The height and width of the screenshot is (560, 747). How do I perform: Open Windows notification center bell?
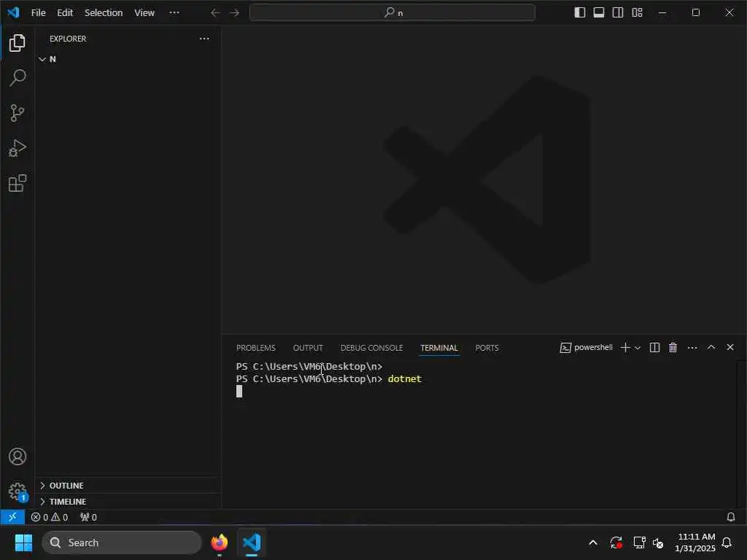(x=727, y=542)
